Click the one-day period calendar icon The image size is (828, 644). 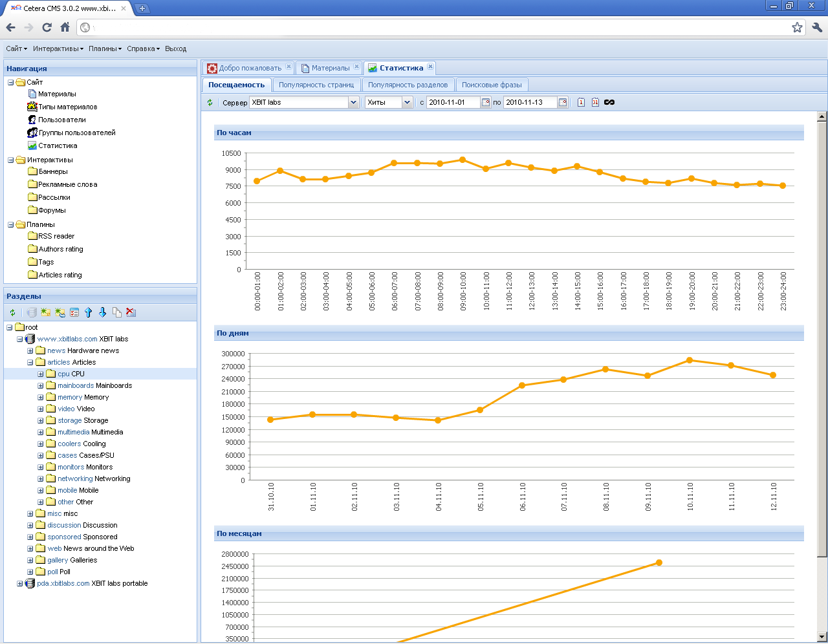pyautogui.click(x=581, y=102)
